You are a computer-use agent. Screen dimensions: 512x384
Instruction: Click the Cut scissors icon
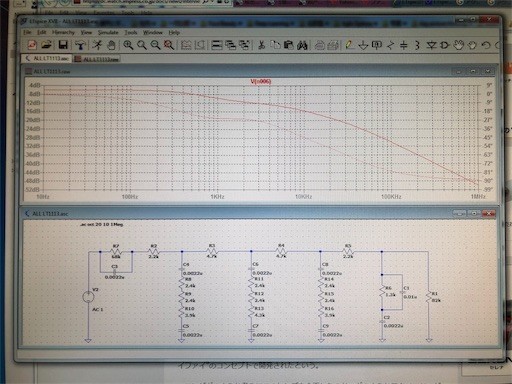(x=262, y=45)
